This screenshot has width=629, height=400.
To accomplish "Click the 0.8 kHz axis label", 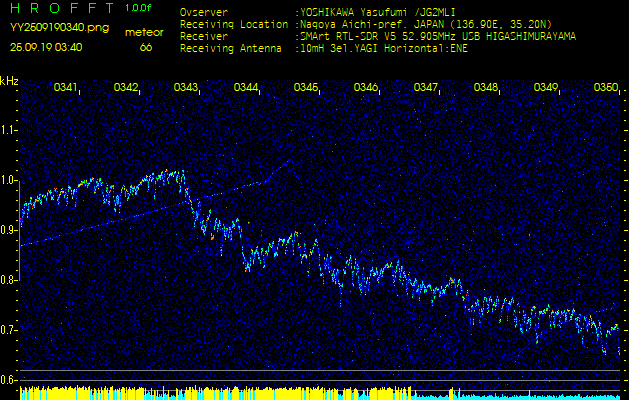I will (8, 280).
